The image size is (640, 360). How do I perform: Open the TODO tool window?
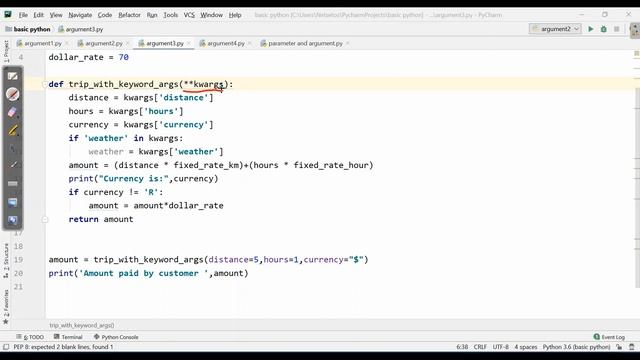[x=30, y=337]
